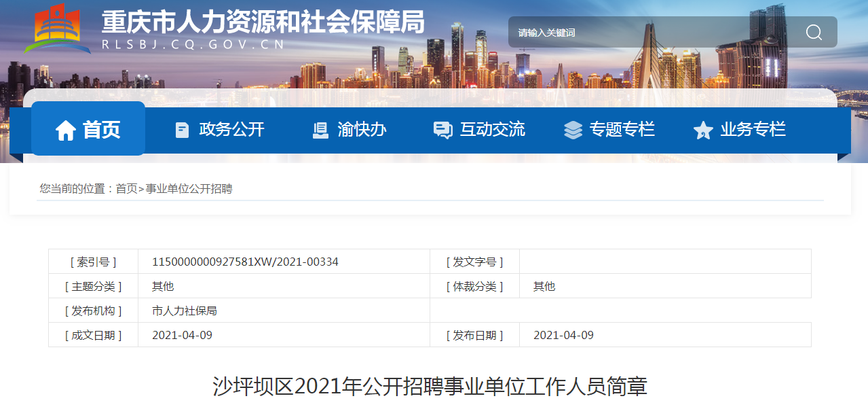
Task: Click date 2021-04-09 beside 发布日期
Action: 563,335
